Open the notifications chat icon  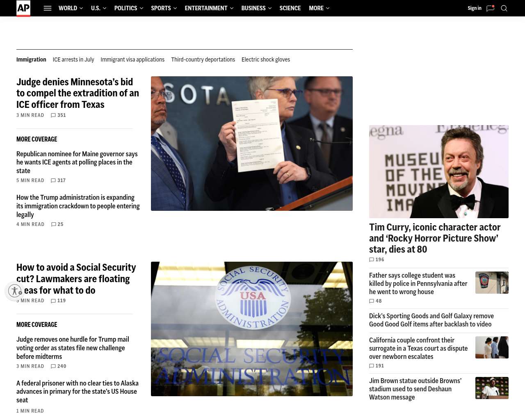coord(491,8)
